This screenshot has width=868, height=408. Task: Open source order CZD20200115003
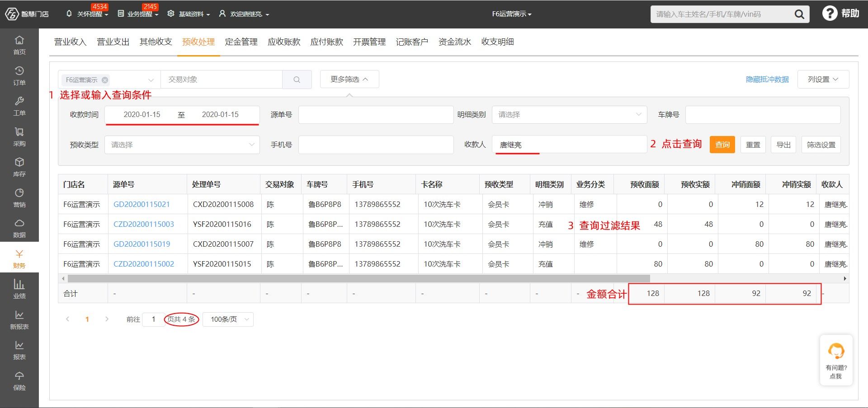coord(144,224)
